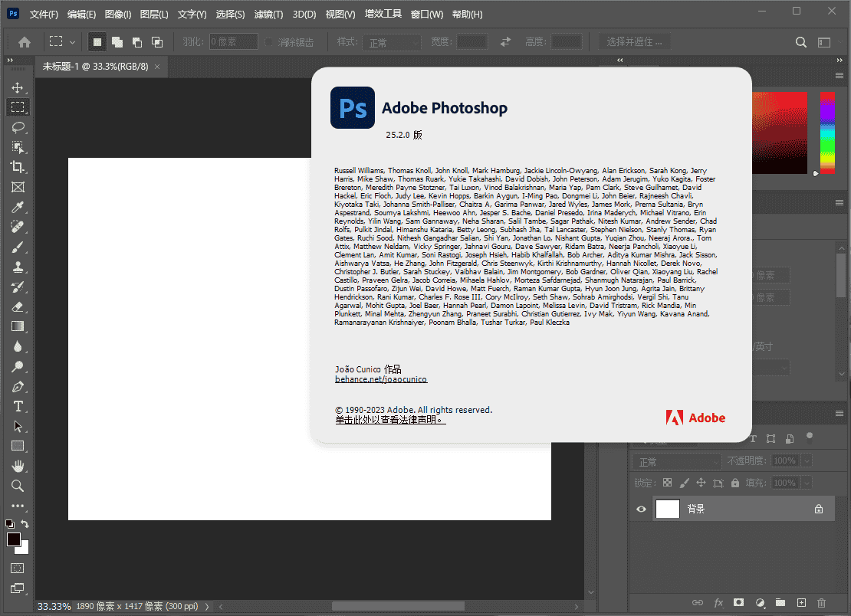Switch to the Hand tool
The height and width of the screenshot is (616, 851).
[18, 466]
